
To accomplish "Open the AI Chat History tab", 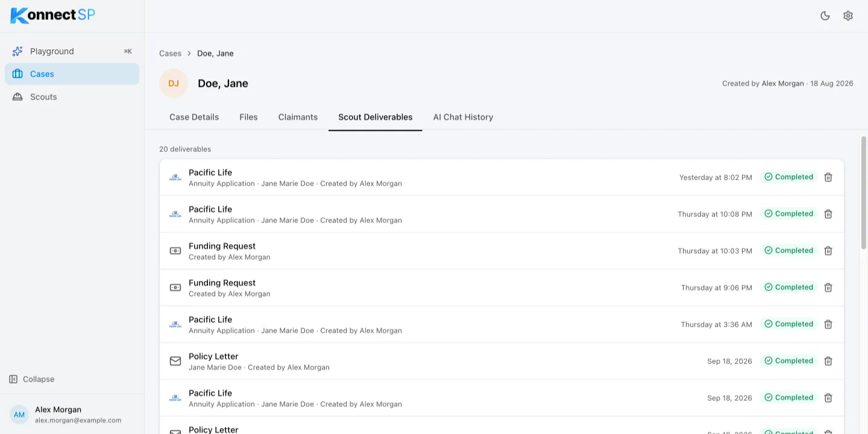I will coord(463,117).
